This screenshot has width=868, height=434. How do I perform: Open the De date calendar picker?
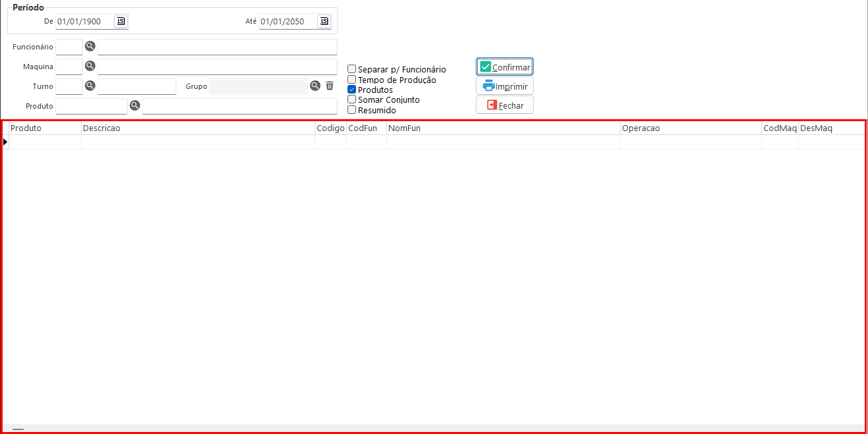pos(120,21)
